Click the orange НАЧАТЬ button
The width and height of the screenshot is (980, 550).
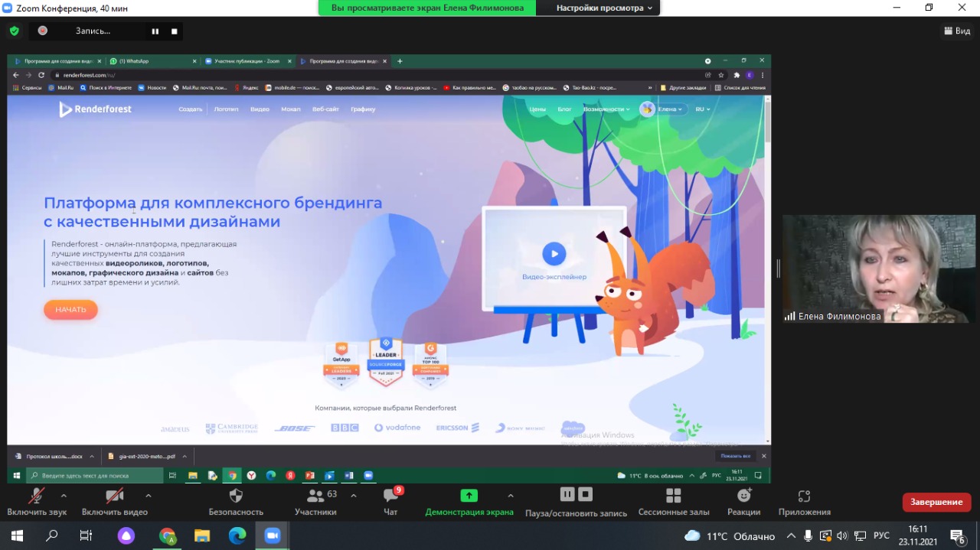(70, 310)
